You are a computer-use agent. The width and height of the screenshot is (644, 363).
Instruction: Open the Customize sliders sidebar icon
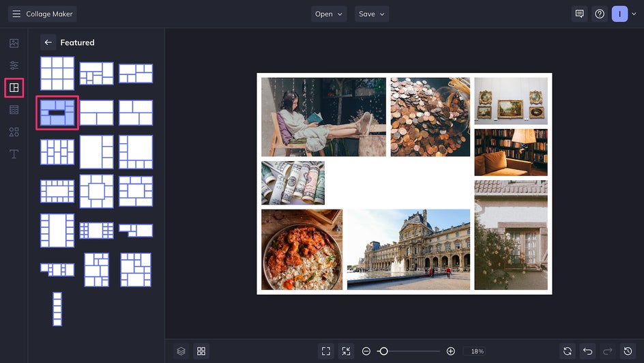point(14,66)
